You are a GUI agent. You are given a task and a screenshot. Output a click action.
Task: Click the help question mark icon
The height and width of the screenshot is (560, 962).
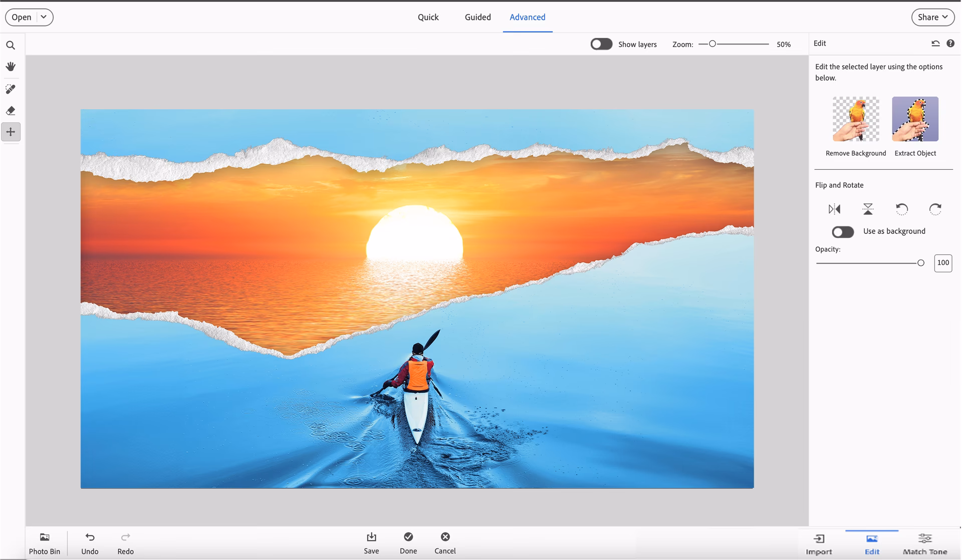tap(950, 44)
